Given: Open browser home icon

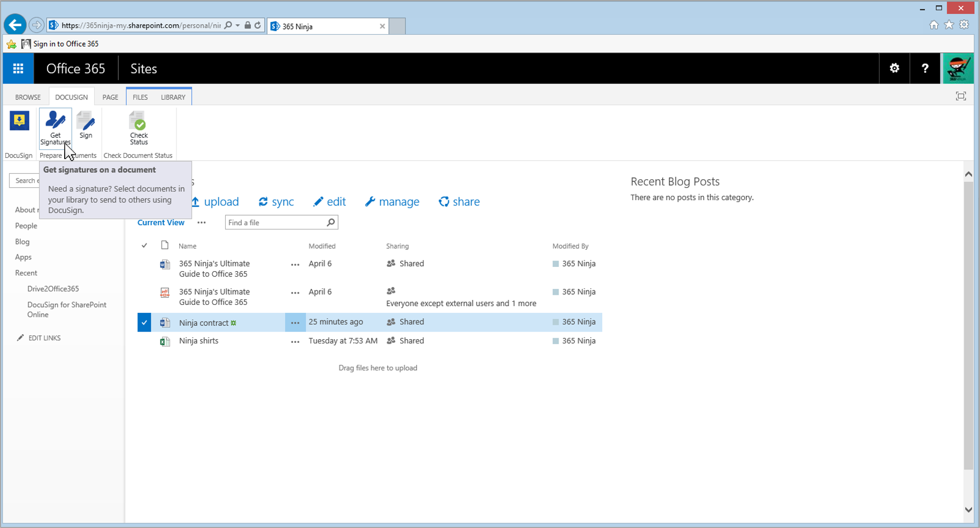Looking at the screenshot, I should [933, 25].
